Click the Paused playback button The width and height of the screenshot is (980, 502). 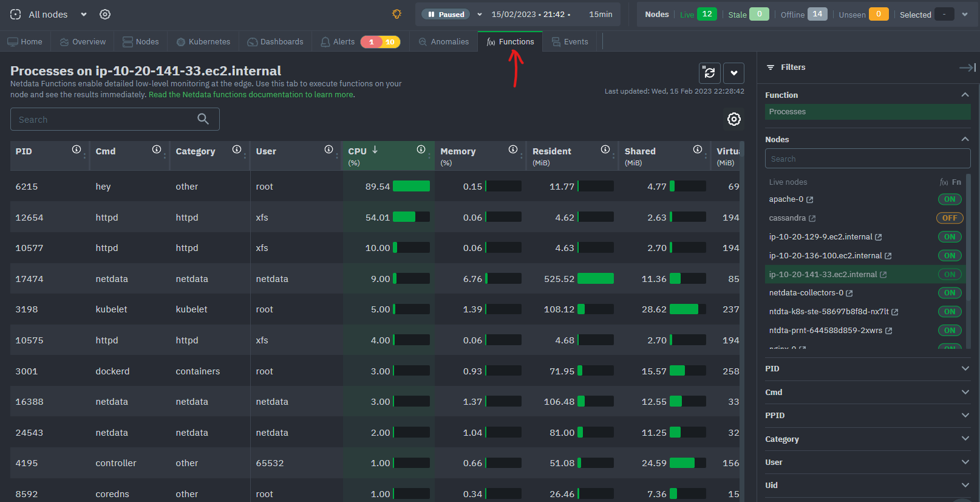[x=446, y=14]
